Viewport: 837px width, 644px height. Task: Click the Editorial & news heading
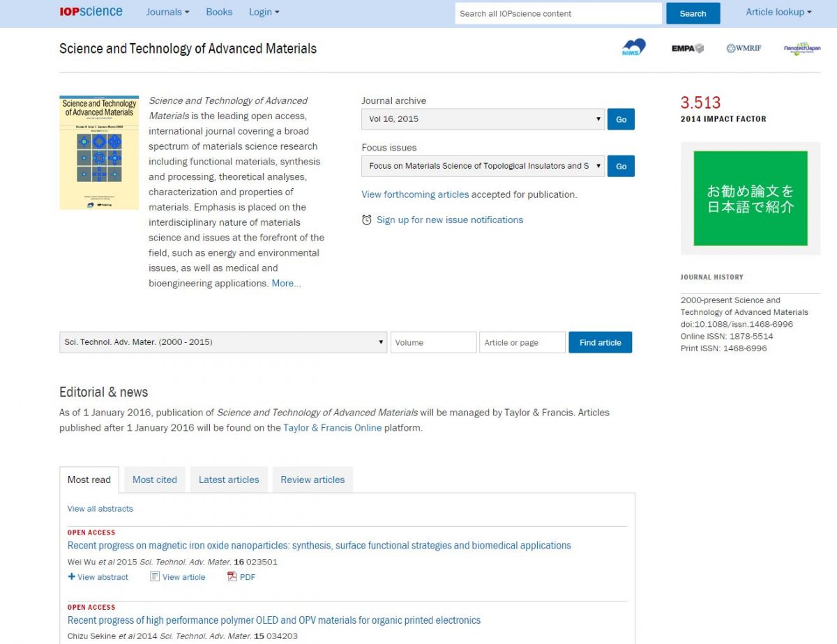[104, 392]
